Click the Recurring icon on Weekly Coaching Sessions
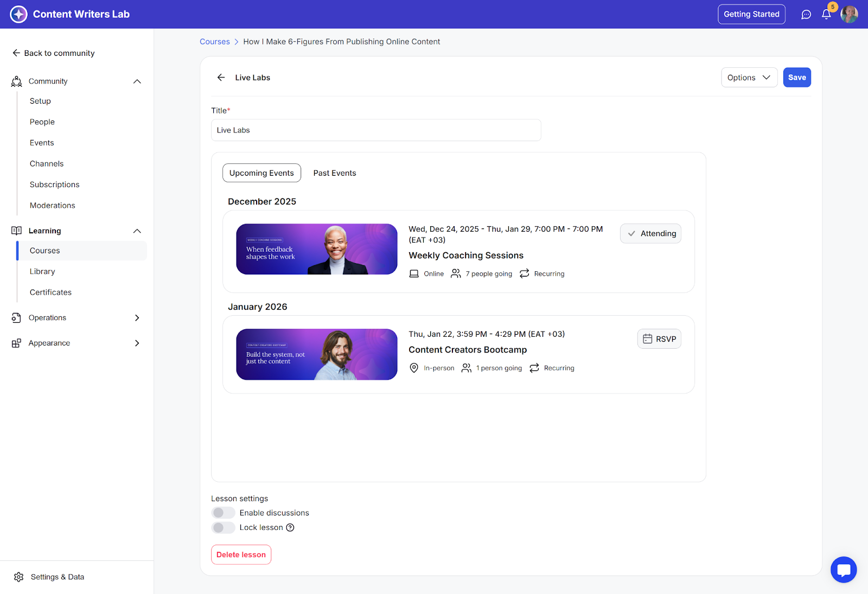 pos(525,274)
